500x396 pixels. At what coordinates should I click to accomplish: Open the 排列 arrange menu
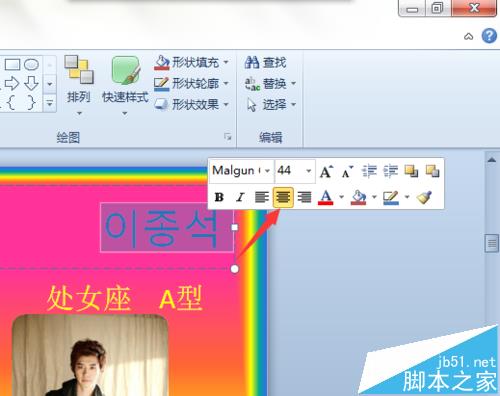[79, 86]
